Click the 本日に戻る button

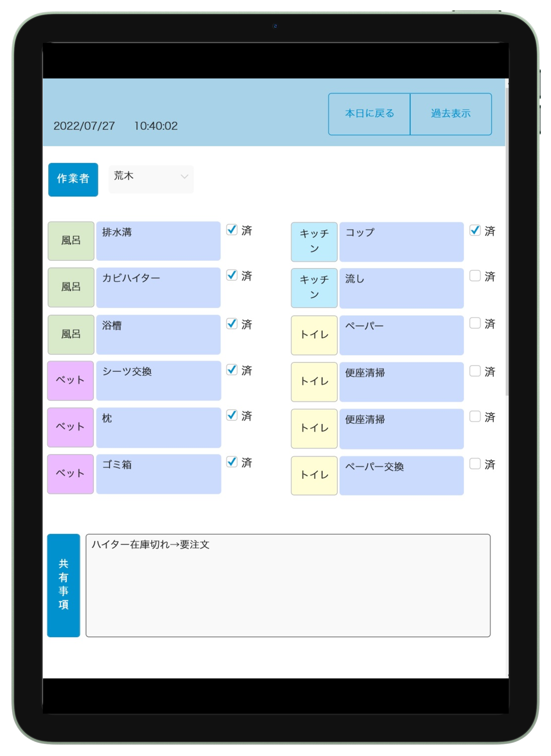369,114
